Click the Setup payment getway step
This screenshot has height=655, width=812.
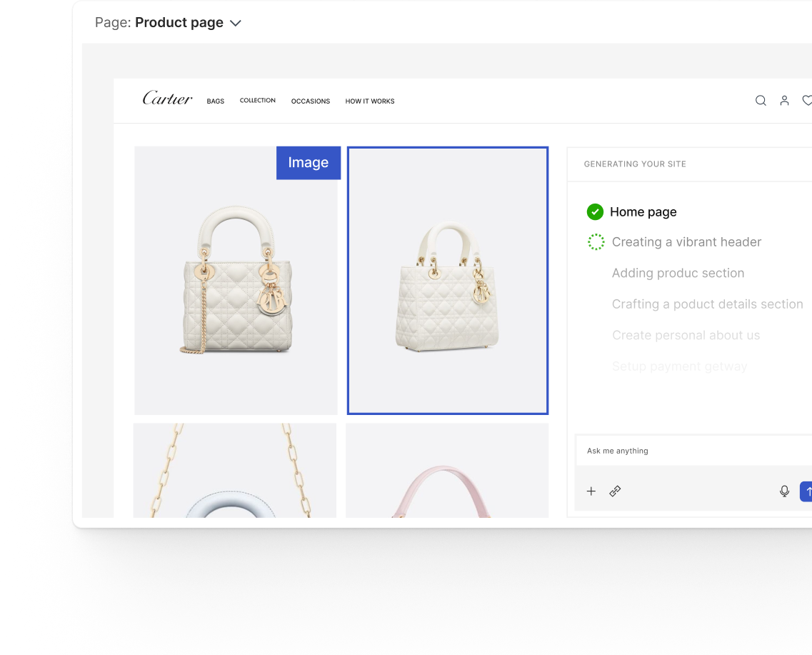679,366
